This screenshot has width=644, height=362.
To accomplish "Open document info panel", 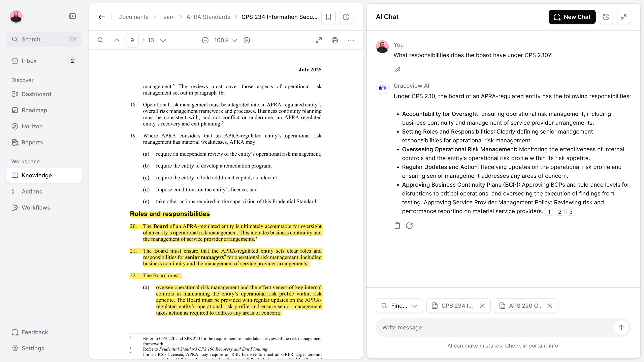I will tap(346, 17).
